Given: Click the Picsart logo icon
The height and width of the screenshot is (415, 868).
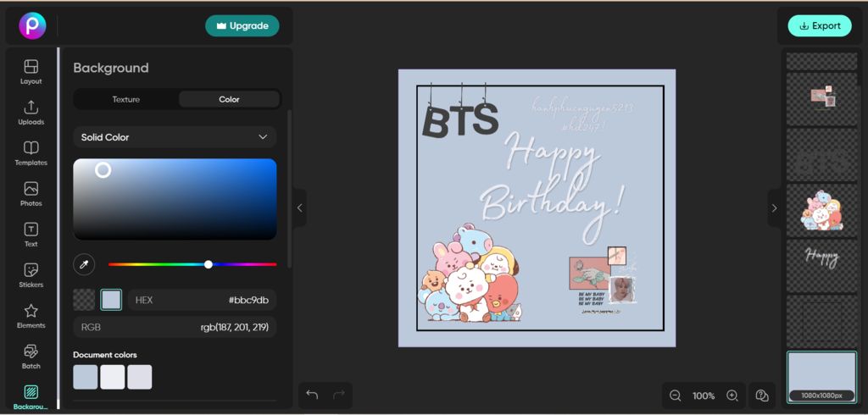Looking at the screenshot, I should click(32, 26).
